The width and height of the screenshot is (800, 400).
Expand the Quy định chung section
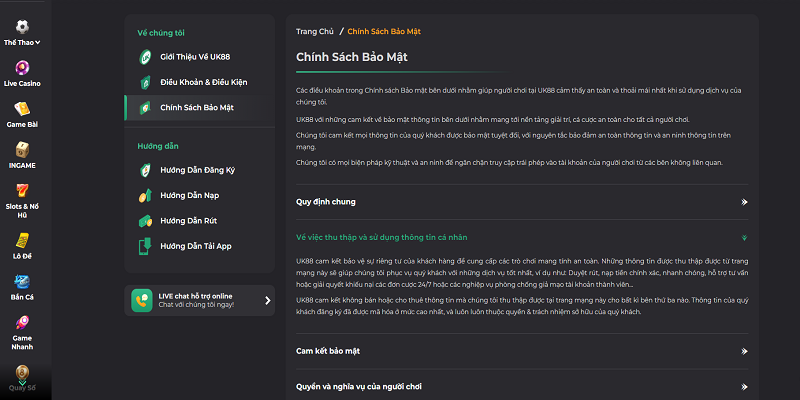tap(744, 201)
